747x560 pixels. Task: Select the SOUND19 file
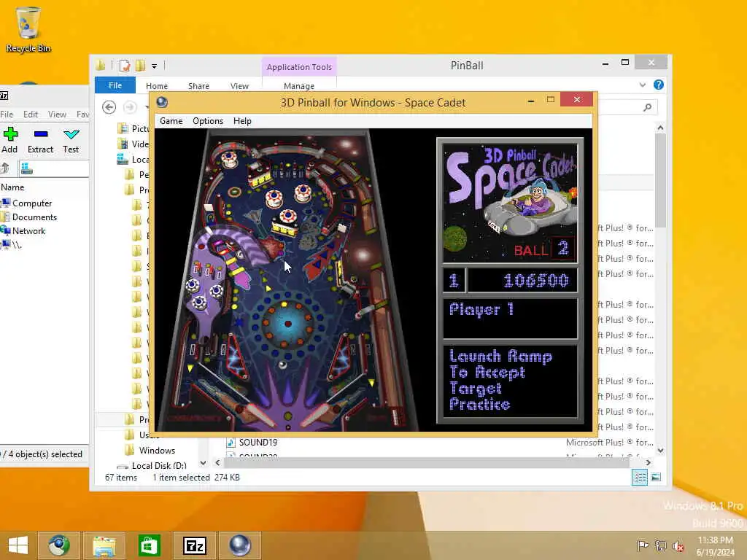click(258, 443)
